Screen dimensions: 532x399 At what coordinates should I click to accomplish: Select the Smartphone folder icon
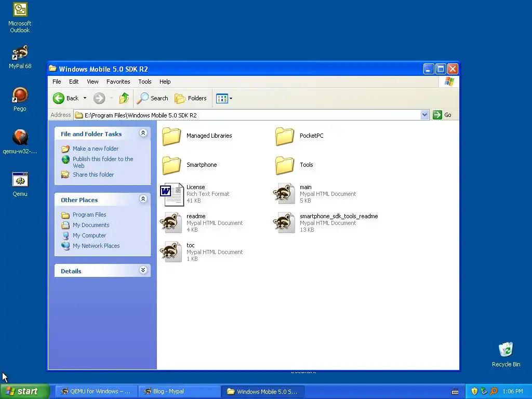click(x=171, y=165)
